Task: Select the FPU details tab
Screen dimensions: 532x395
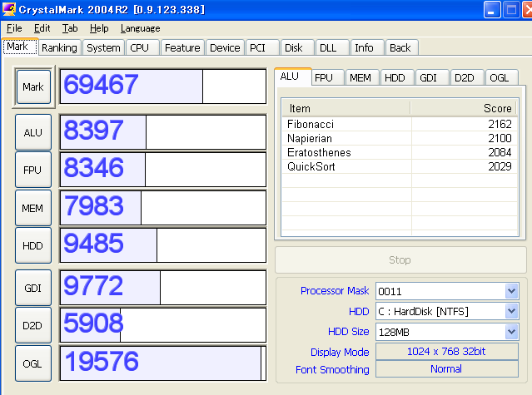Action: pos(328,78)
